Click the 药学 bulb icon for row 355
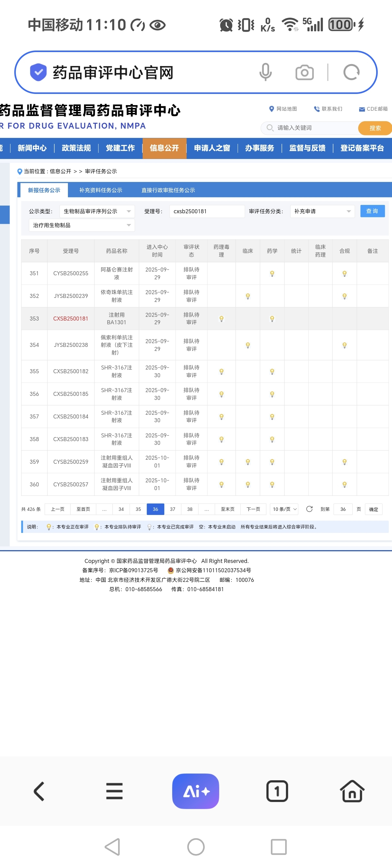This screenshot has height=868, width=392. point(272,371)
